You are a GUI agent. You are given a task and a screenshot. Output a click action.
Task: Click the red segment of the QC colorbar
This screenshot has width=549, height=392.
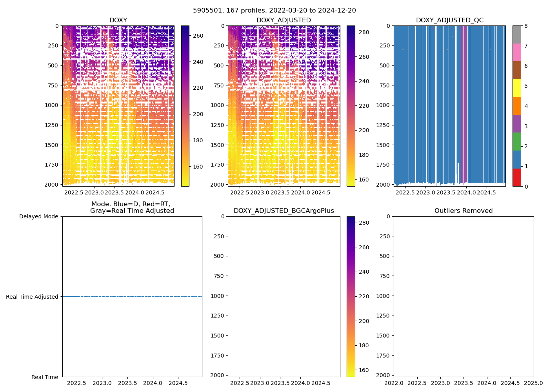pos(516,177)
